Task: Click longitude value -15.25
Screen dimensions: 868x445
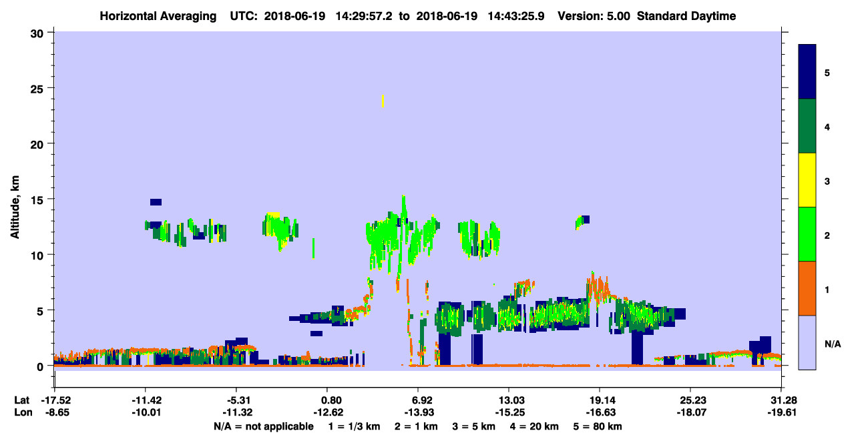Action: click(x=509, y=412)
